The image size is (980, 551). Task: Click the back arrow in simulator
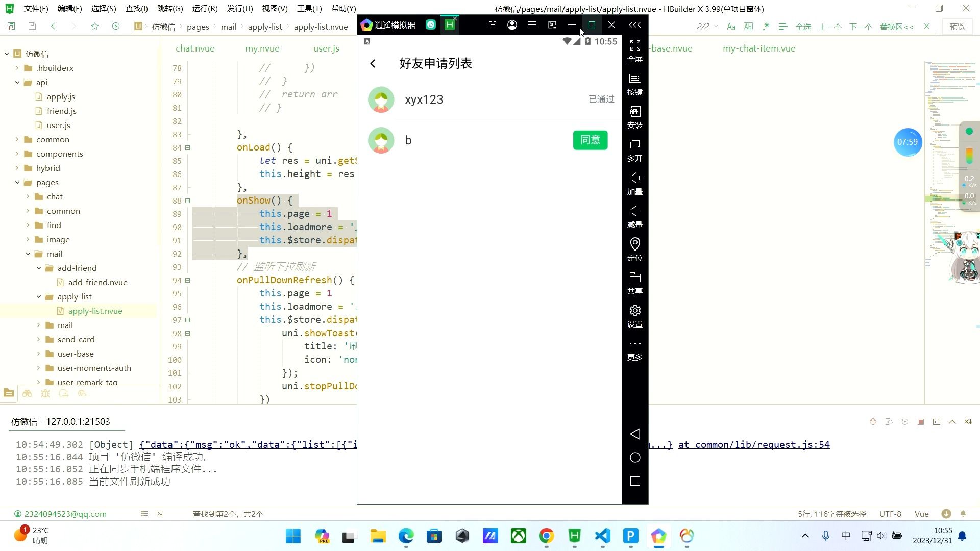click(x=374, y=63)
